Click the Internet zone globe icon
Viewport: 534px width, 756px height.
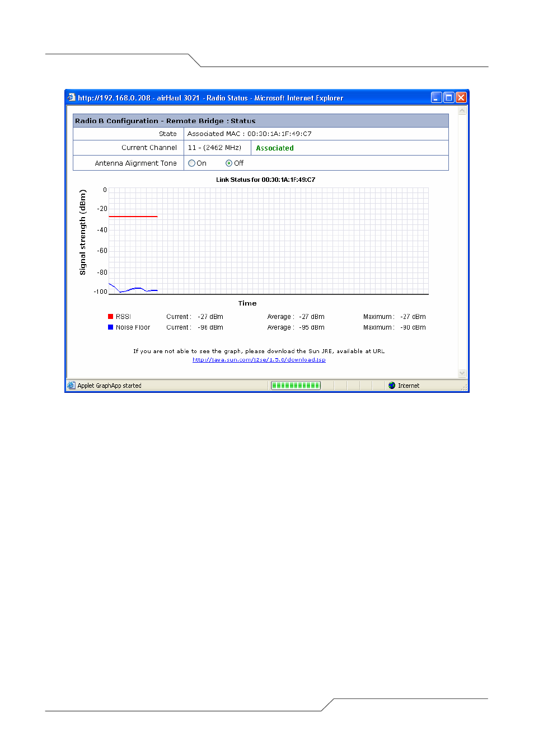(392, 386)
